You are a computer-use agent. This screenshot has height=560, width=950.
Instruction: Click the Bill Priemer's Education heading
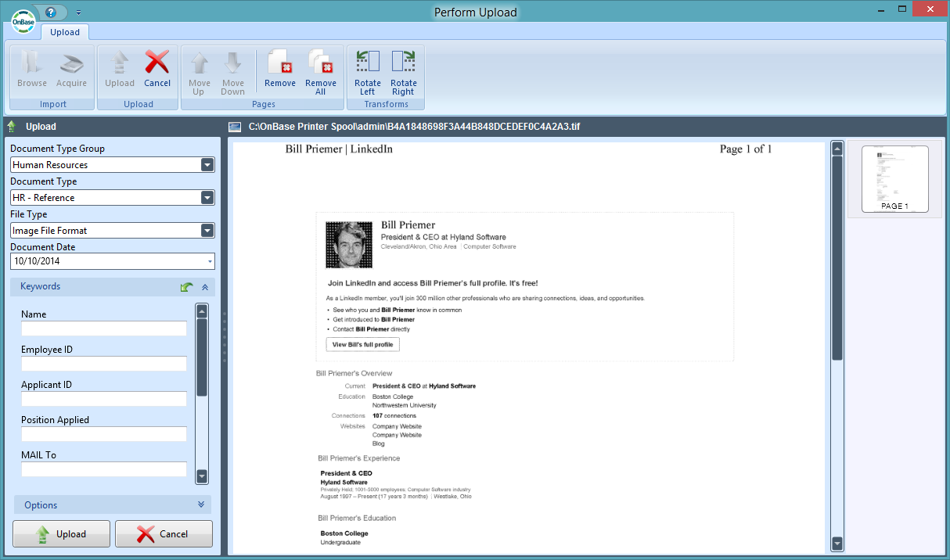pos(357,518)
